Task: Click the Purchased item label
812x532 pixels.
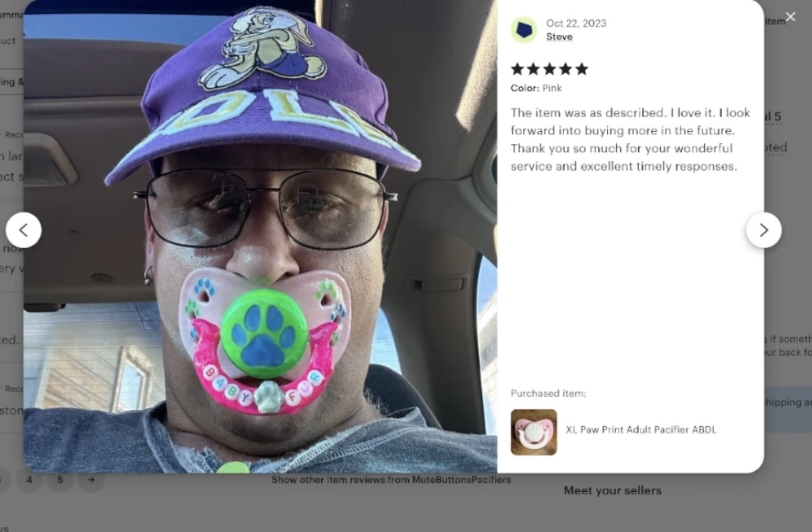Action: pyautogui.click(x=549, y=394)
